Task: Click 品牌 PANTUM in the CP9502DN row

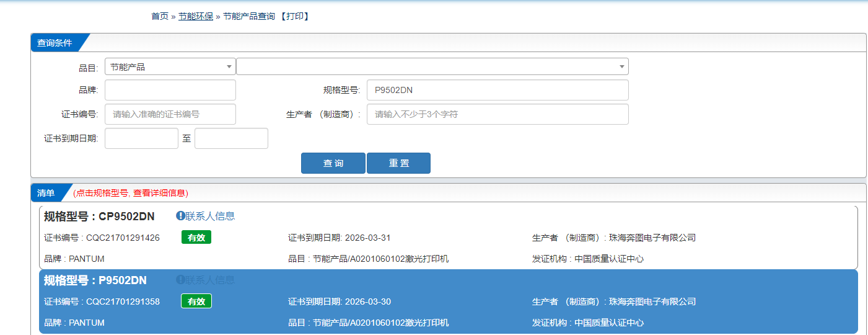Action: tap(74, 259)
